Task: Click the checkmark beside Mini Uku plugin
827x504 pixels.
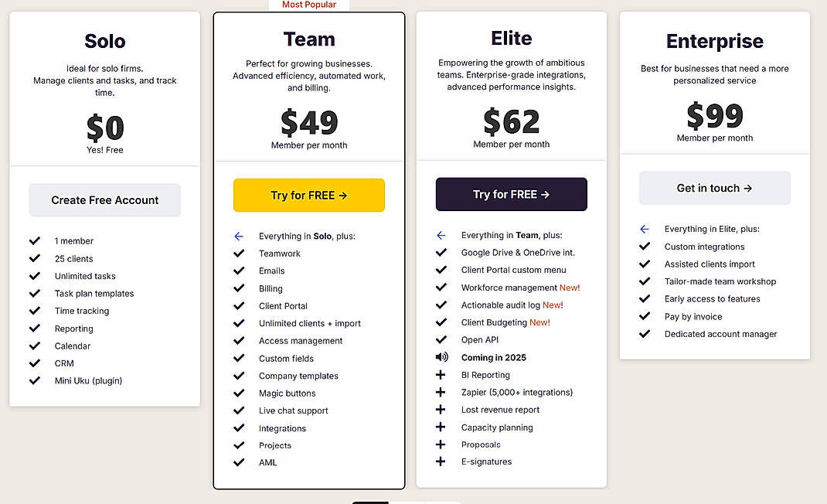Action: click(x=35, y=380)
